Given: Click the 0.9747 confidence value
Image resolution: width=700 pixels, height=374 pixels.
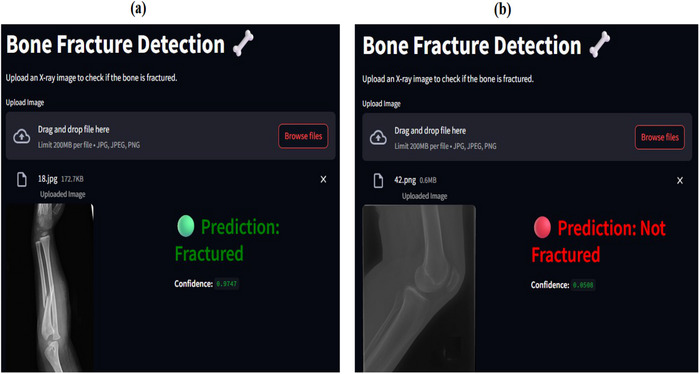Looking at the screenshot, I should (x=227, y=284).
